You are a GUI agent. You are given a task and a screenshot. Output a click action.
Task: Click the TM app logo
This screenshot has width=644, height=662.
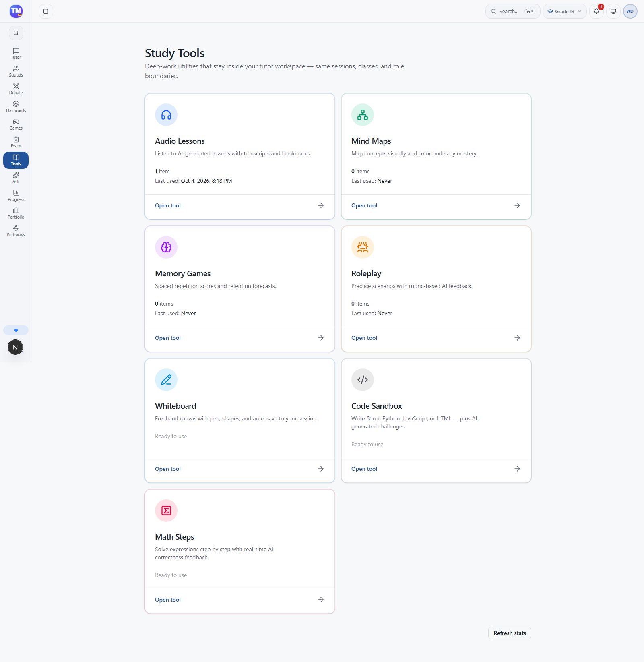point(16,11)
